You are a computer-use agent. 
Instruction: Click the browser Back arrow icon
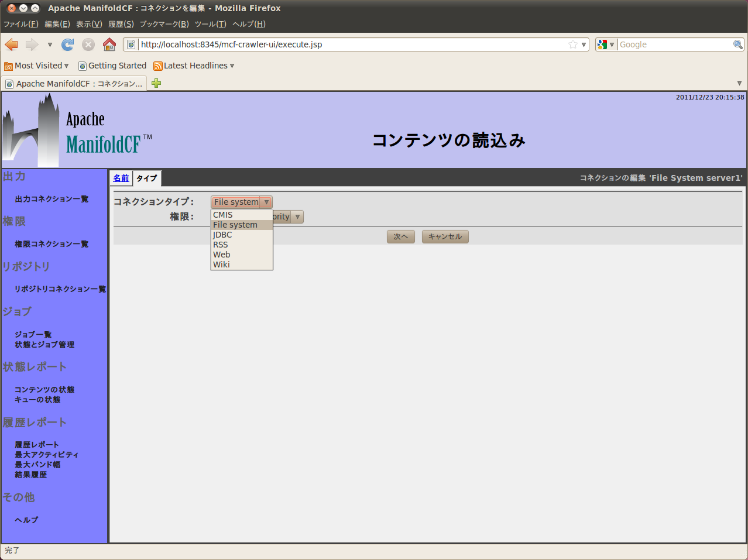point(12,44)
